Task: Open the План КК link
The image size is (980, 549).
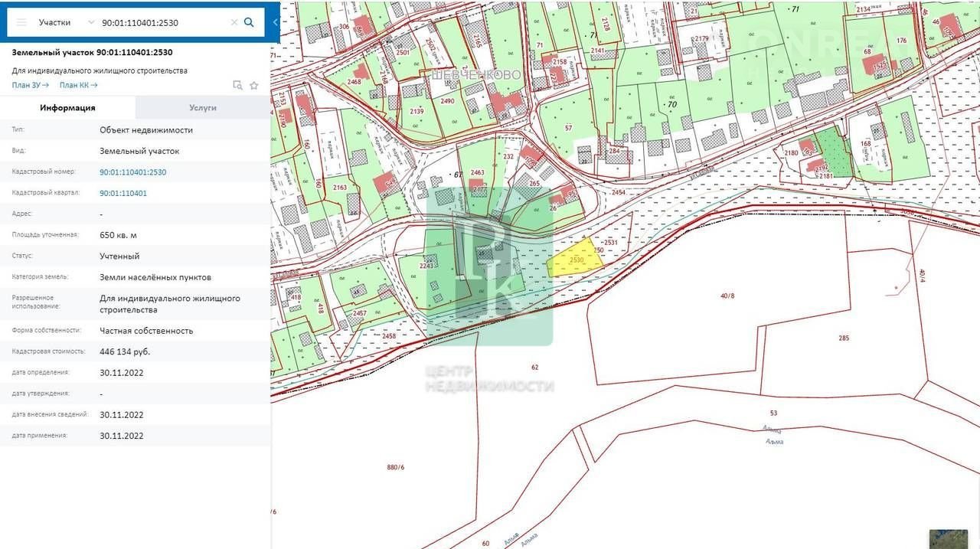Action: (78, 85)
